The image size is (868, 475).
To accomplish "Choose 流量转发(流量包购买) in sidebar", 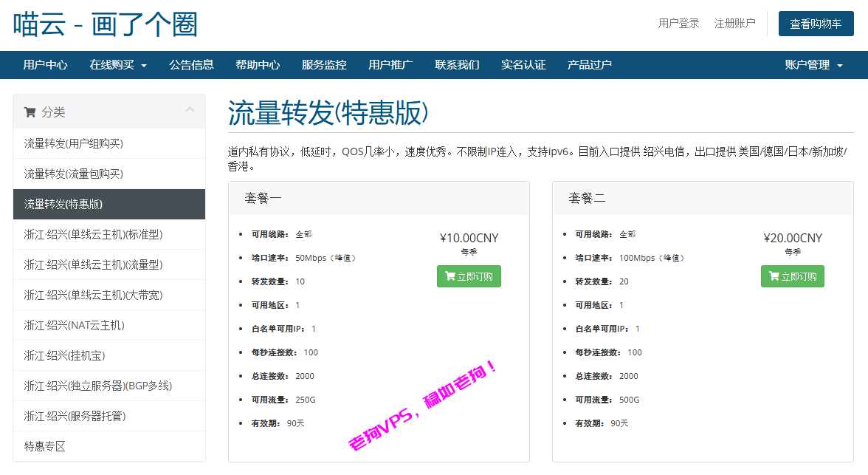I will click(74, 174).
